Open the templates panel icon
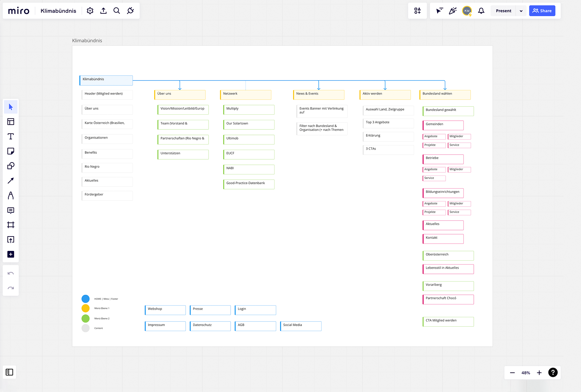Screen dimensions: 581x392 [x=11, y=122]
